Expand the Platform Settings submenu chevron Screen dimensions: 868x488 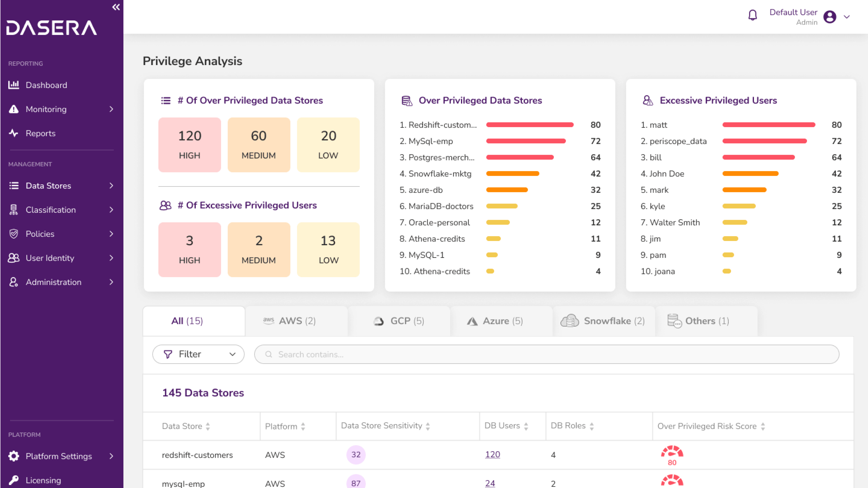(x=111, y=456)
